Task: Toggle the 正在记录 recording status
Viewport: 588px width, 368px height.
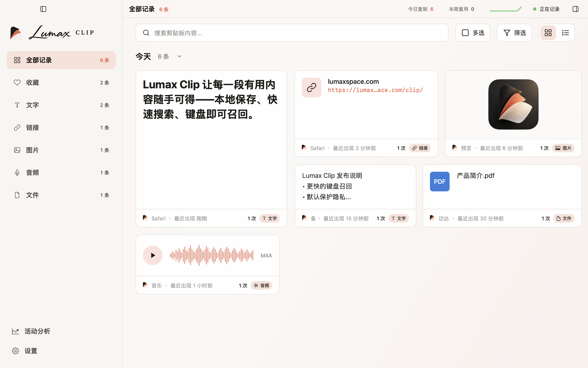Action: [546, 9]
